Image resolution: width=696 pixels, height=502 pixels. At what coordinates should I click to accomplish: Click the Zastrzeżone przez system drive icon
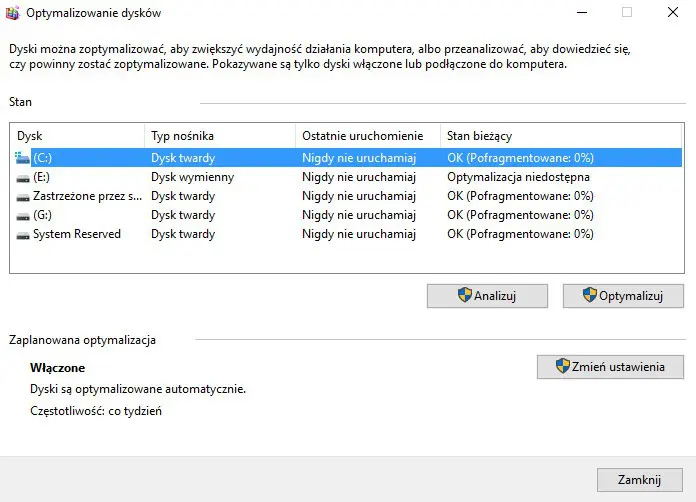[x=23, y=196]
